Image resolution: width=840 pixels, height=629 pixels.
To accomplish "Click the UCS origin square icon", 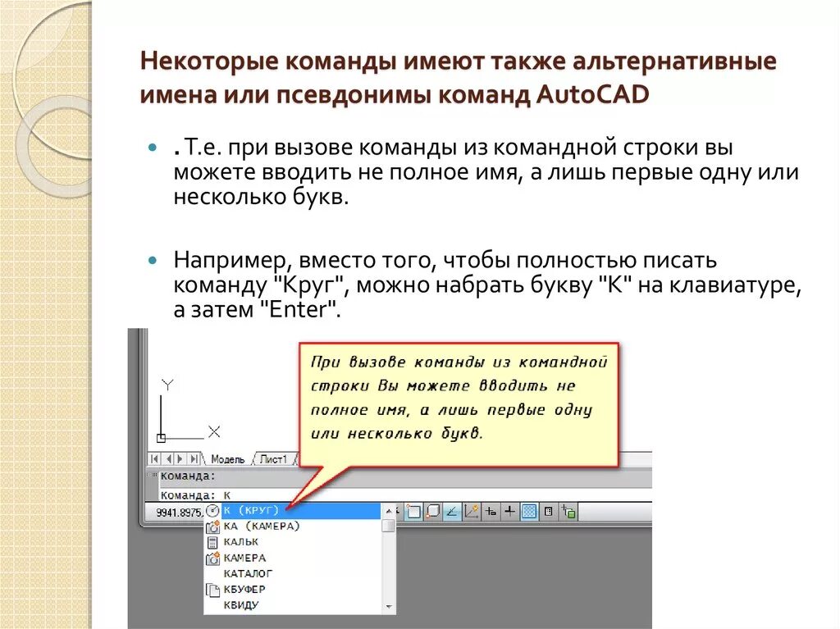I will point(161,438).
